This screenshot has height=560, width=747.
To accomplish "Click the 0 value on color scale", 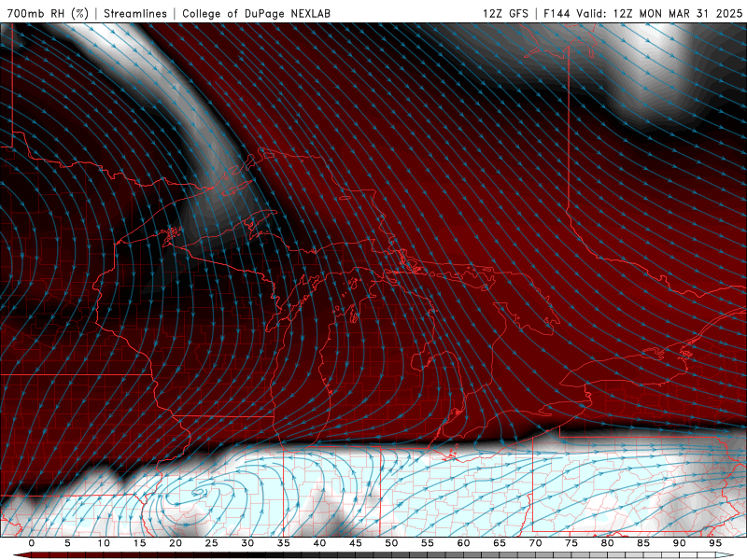I will (32, 543).
